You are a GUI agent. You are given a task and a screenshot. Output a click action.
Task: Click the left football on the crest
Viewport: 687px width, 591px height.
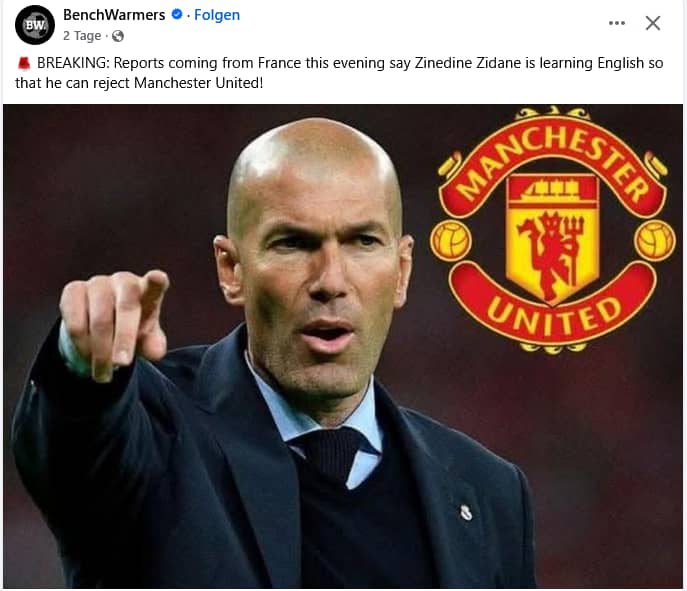(x=451, y=241)
